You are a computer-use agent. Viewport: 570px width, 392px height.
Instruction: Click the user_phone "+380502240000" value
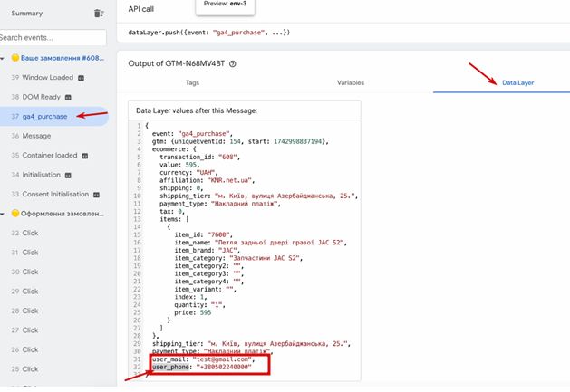pos(224,368)
